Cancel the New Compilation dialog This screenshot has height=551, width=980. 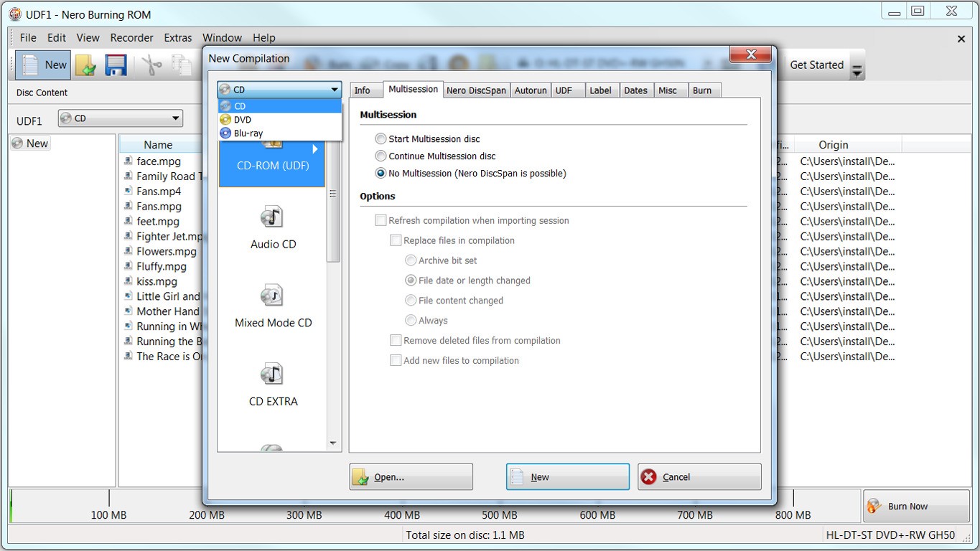click(698, 476)
